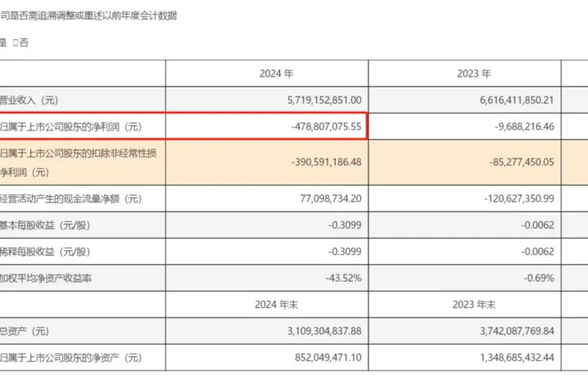Select 2023 -0.0062 in the 稀释每股收益 row
Image resolution: width=588 pixels, height=392 pixels.
point(537,252)
